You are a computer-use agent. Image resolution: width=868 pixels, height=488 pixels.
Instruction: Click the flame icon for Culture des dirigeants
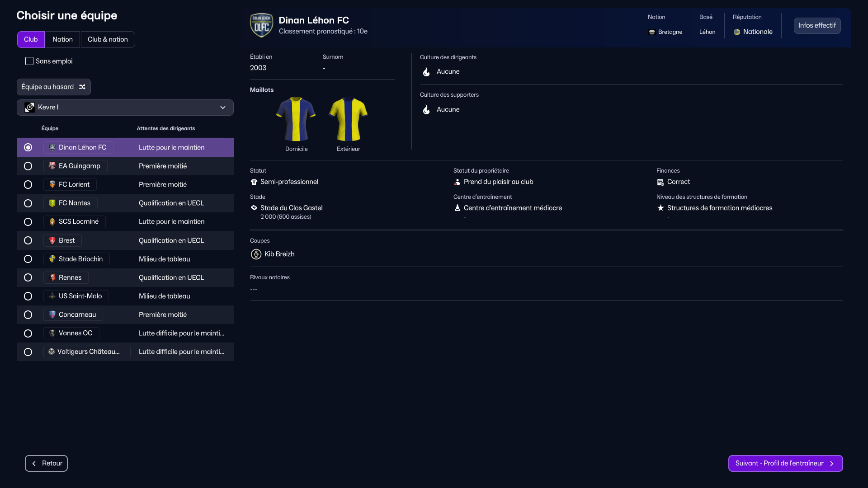(x=426, y=72)
